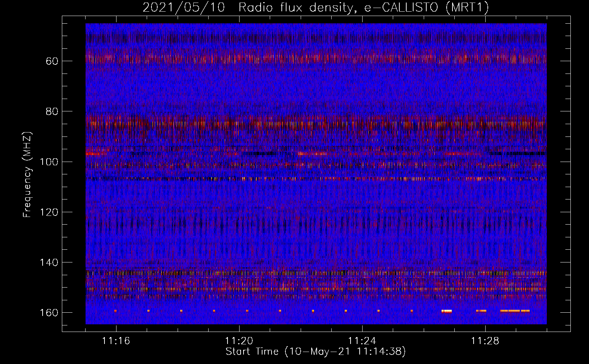Select the 100 frequency tick label
This screenshot has width=589, height=364.
pyautogui.click(x=49, y=162)
